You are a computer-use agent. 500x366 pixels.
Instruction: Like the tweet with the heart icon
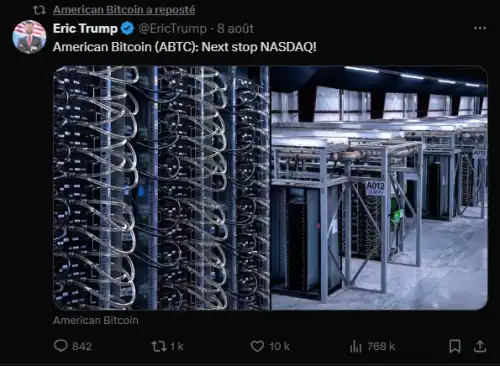(257, 346)
